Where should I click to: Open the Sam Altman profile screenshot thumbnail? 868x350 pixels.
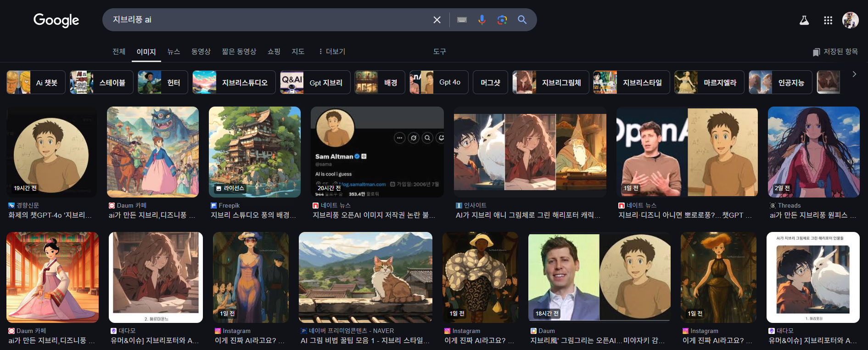(x=377, y=152)
